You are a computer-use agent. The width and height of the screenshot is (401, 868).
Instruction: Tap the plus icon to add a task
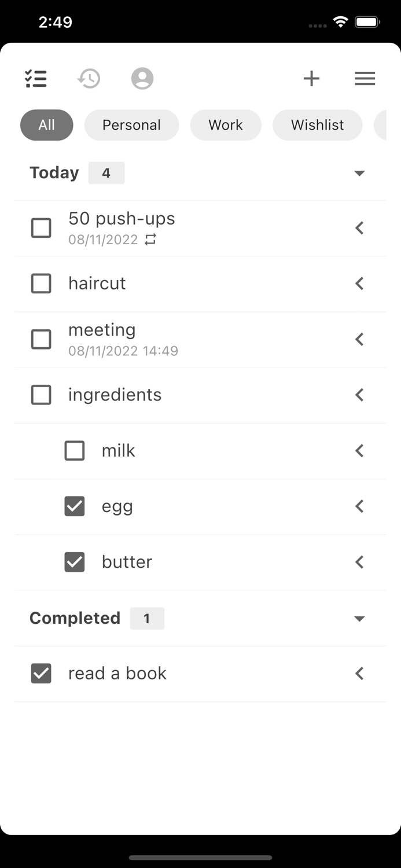[311, 78]
